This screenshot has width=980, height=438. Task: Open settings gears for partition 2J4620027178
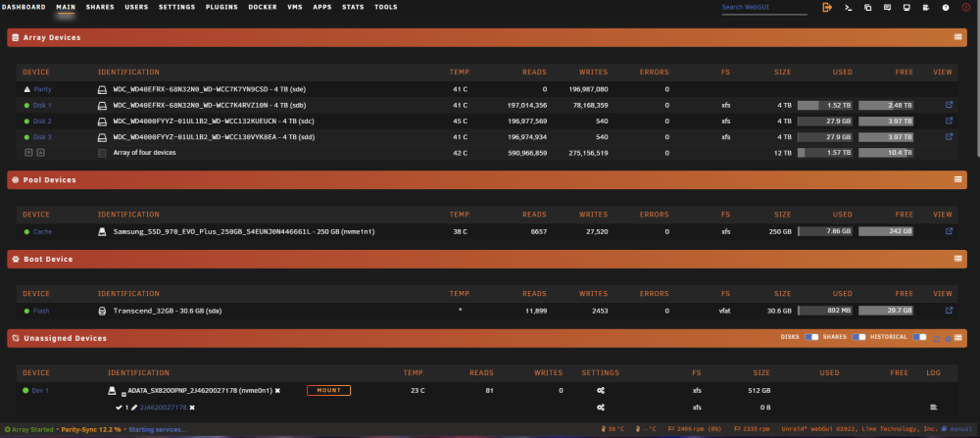tap(601, 408)
